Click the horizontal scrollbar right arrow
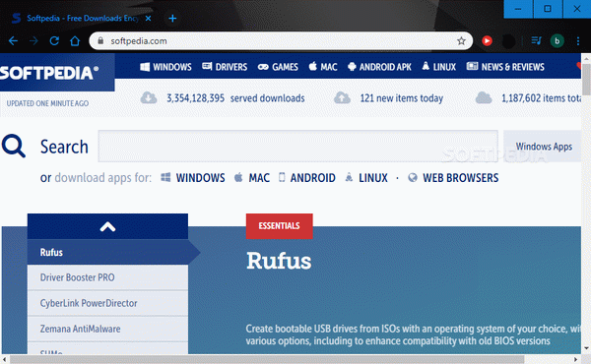 tap(575, 359)
